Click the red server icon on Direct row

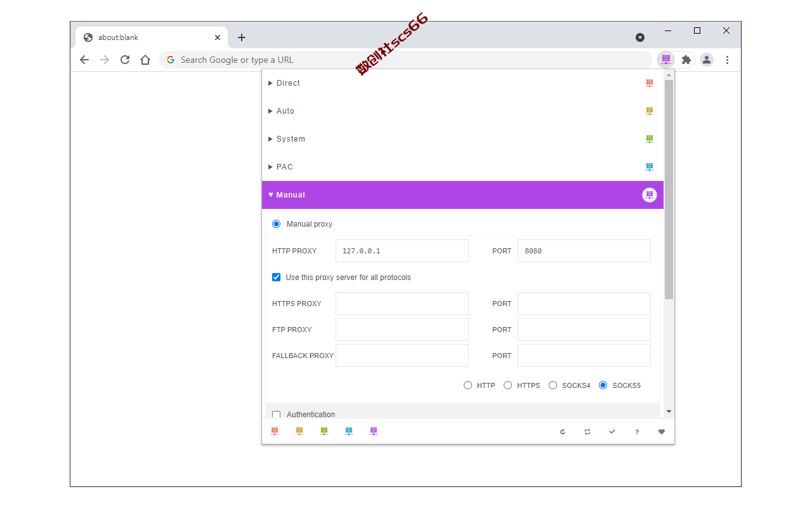pos(650,83)
